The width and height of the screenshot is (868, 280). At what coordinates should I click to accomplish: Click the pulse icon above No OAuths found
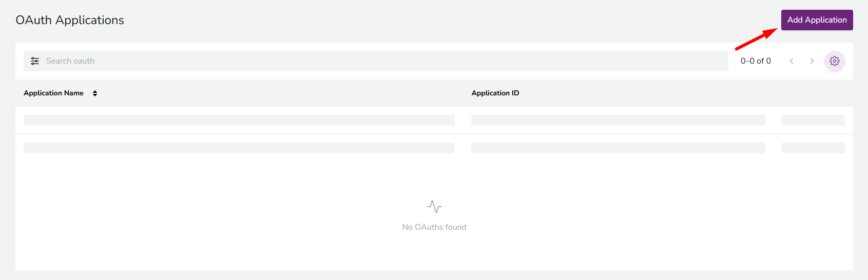coord(434,207)
